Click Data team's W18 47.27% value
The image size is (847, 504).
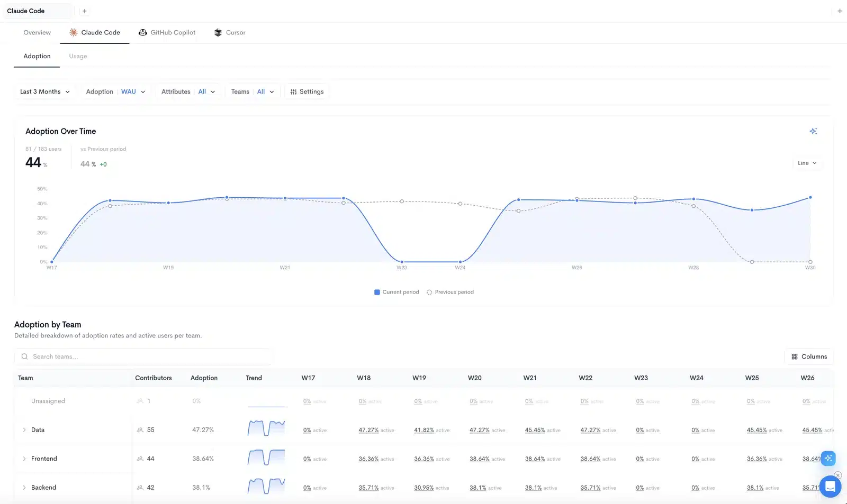368,430
